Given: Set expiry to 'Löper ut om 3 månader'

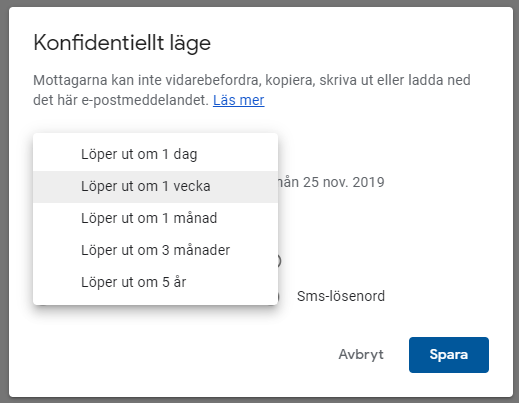Looking at the screenshot, I should point(155,251).
